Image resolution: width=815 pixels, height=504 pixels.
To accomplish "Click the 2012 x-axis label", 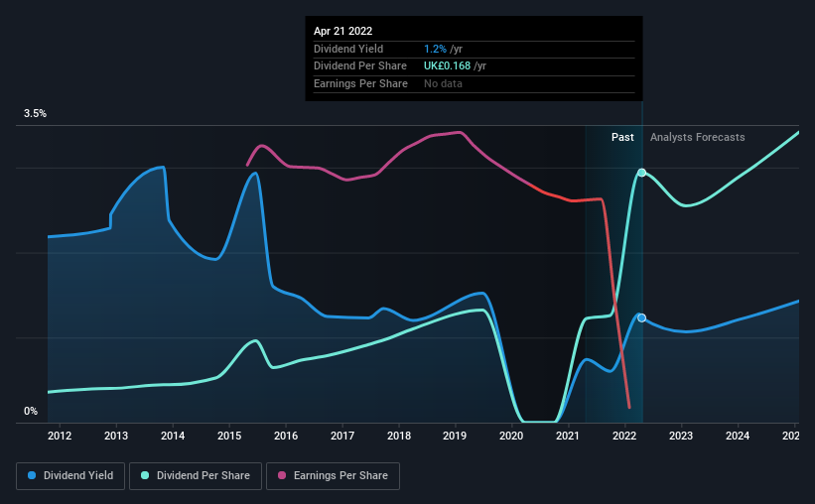I will (60, 436).
